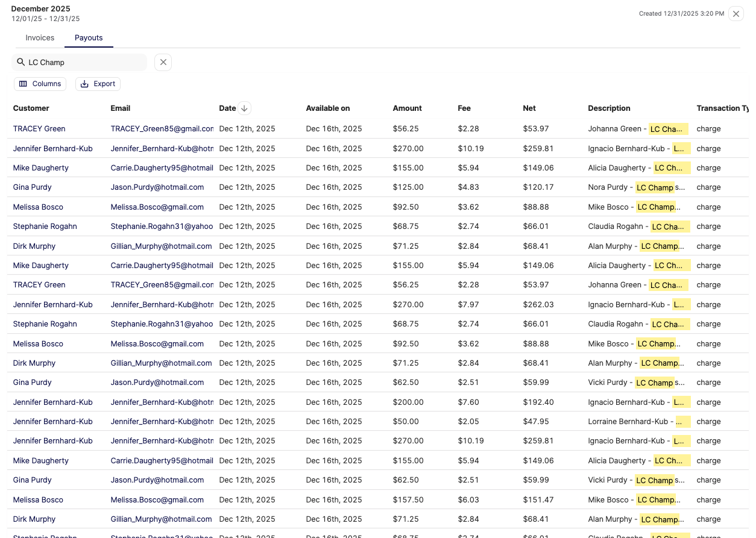
Task: Close the December 2025 report panel
Action: pyautogui.click(x=736, y=14)
